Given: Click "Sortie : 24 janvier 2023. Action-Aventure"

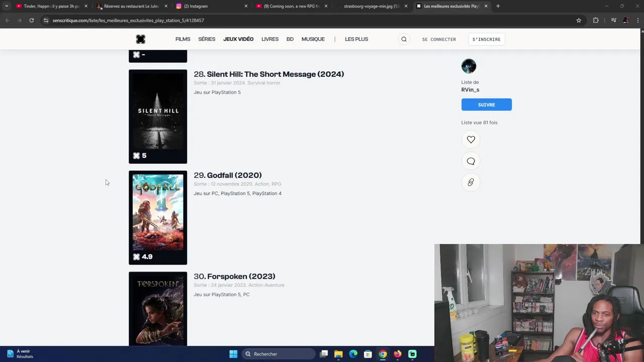Looking at the screenshot, I should 239,285.
